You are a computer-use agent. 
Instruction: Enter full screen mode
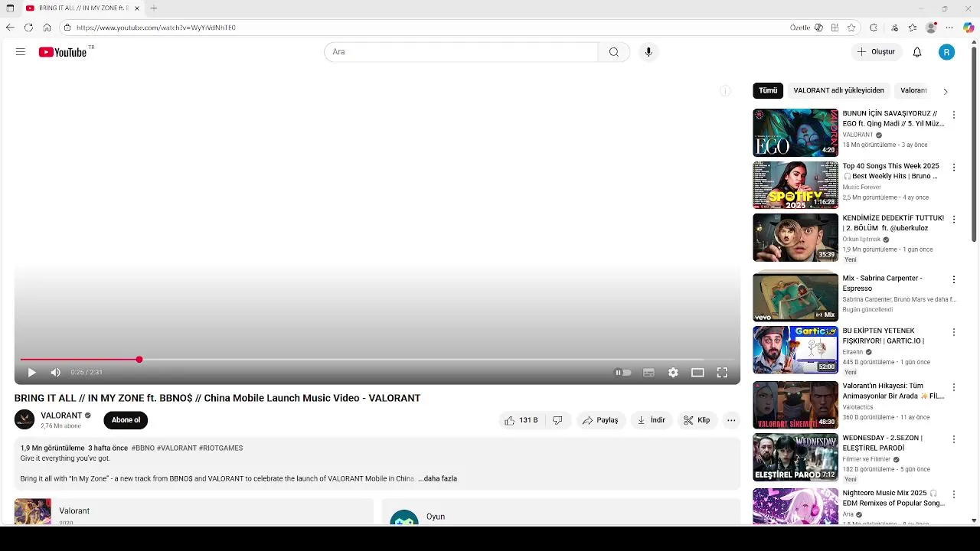(x=722, y=373)
